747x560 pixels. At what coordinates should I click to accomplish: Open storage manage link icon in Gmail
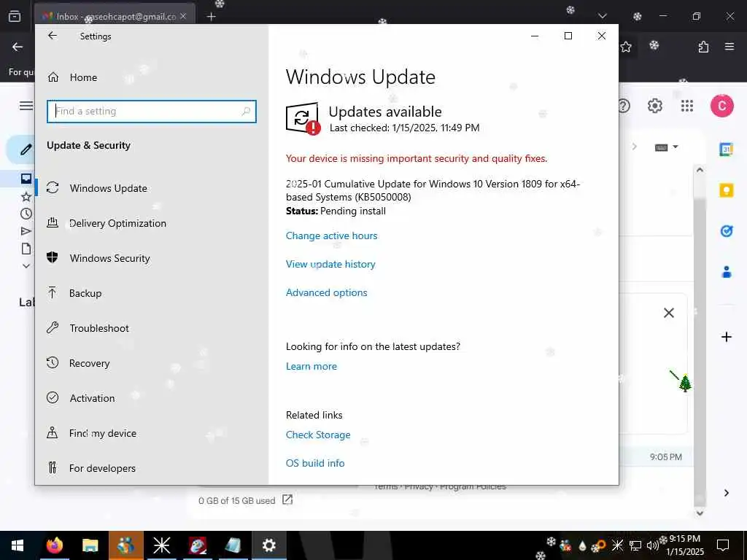click(287, 499)
